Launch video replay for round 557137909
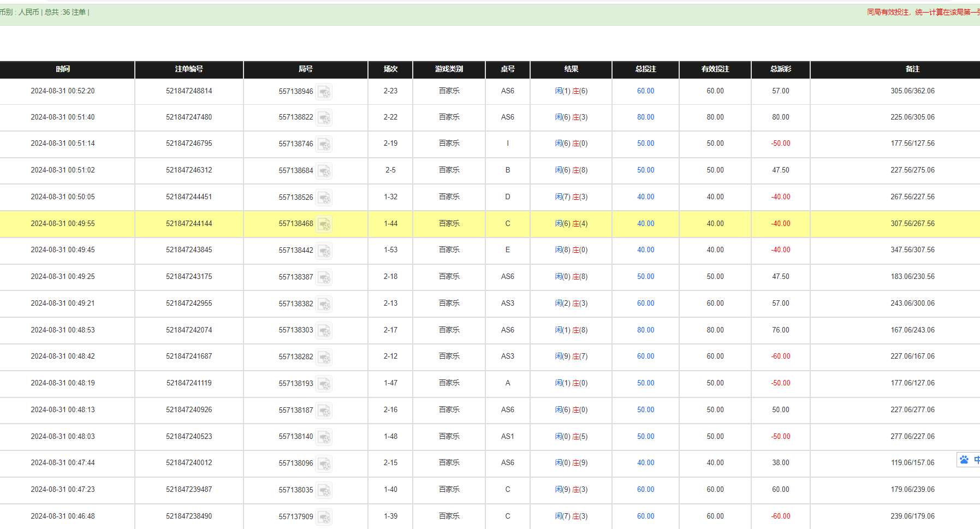980x529 pixels. tap(324, 516)
